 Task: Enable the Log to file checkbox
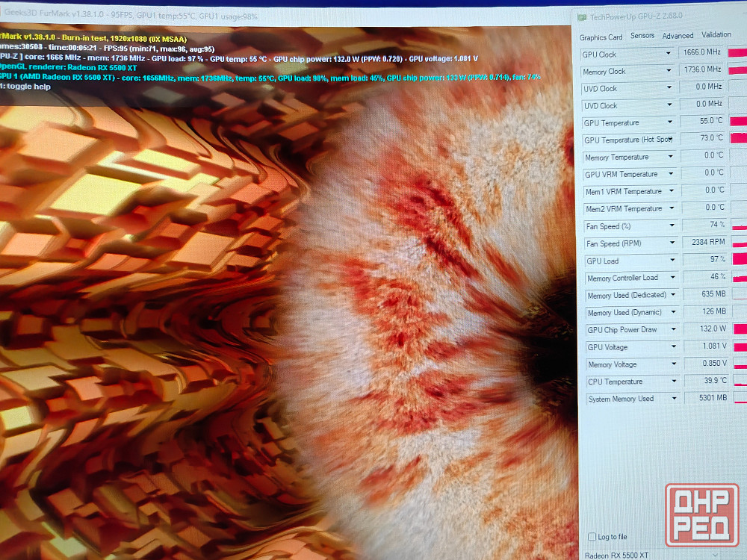(x=592, y=537)
